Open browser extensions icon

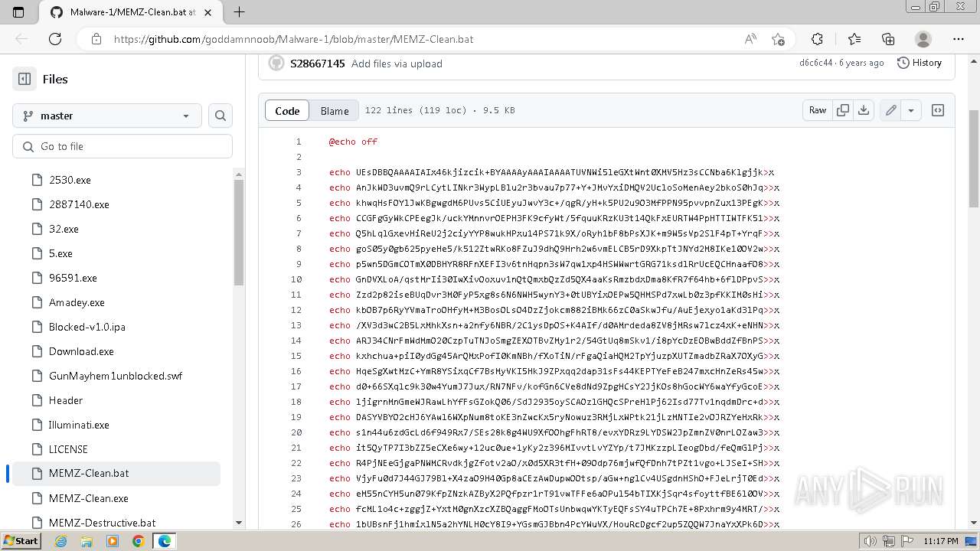click(817, 39)
